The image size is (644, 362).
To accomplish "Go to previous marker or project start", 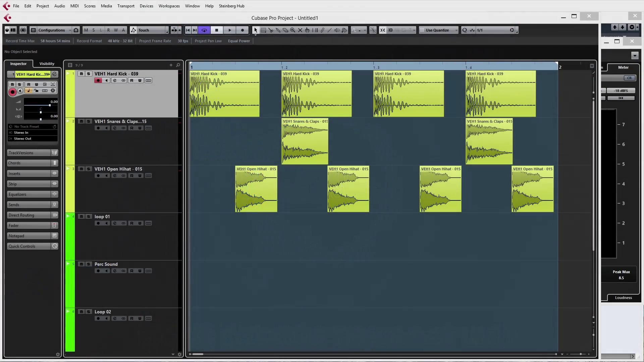I will coord(188,30).
